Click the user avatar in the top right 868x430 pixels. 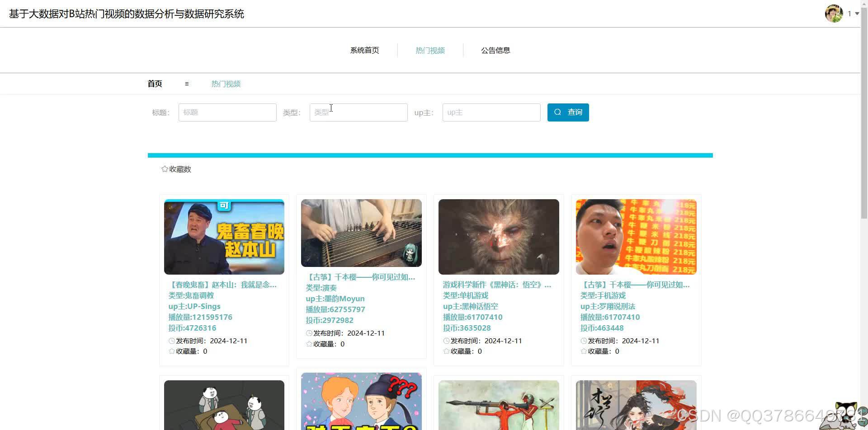tap(834, 13)
